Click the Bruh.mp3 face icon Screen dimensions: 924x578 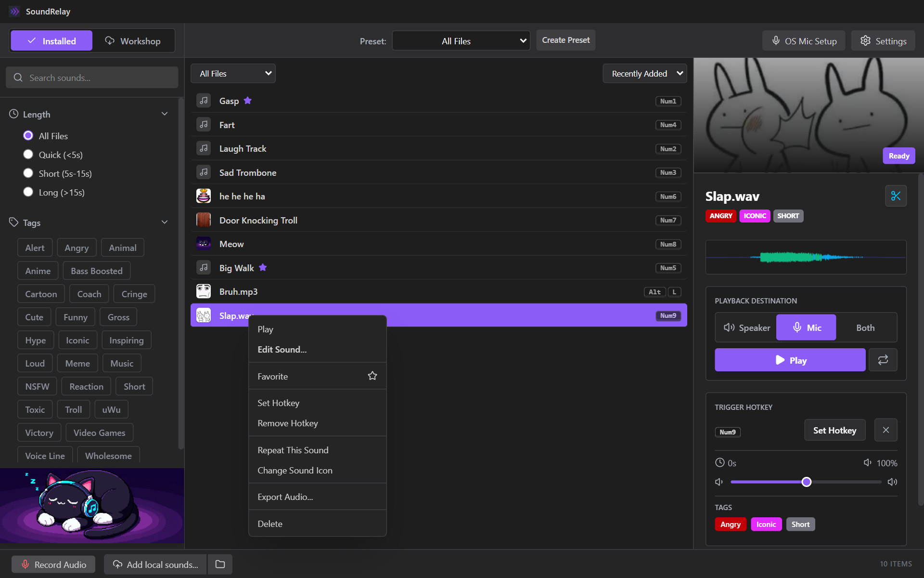pos(204,291)
